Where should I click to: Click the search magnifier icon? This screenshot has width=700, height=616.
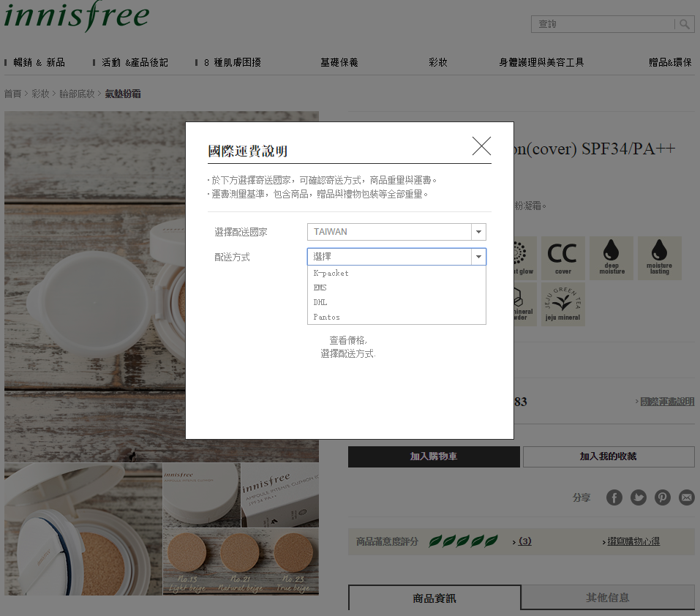tap(685, 24)
